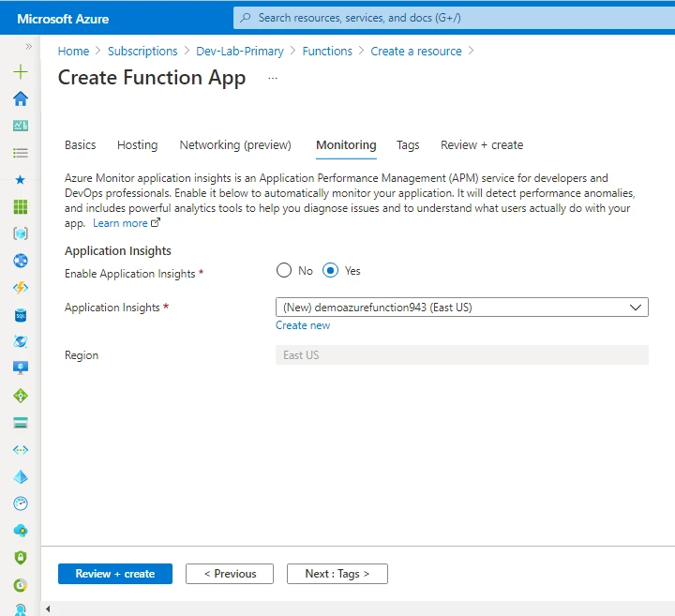Open the Learn more link
The image size is (675, 616).
(120, 223)
